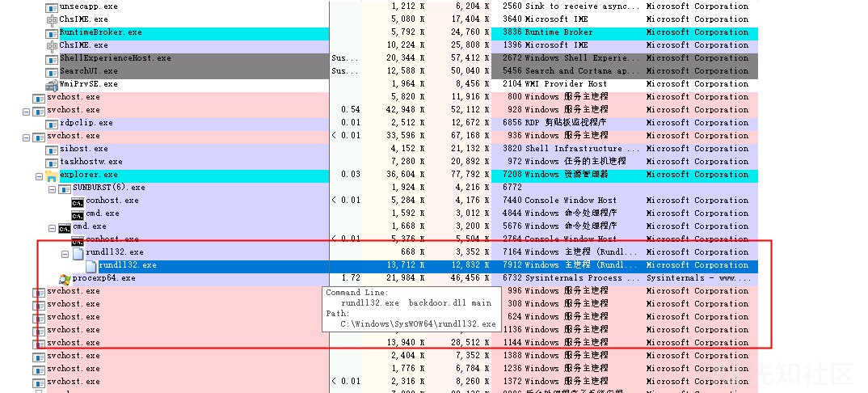Collapse the svchost.exe tree with PID 928

(x=26, y=112)
